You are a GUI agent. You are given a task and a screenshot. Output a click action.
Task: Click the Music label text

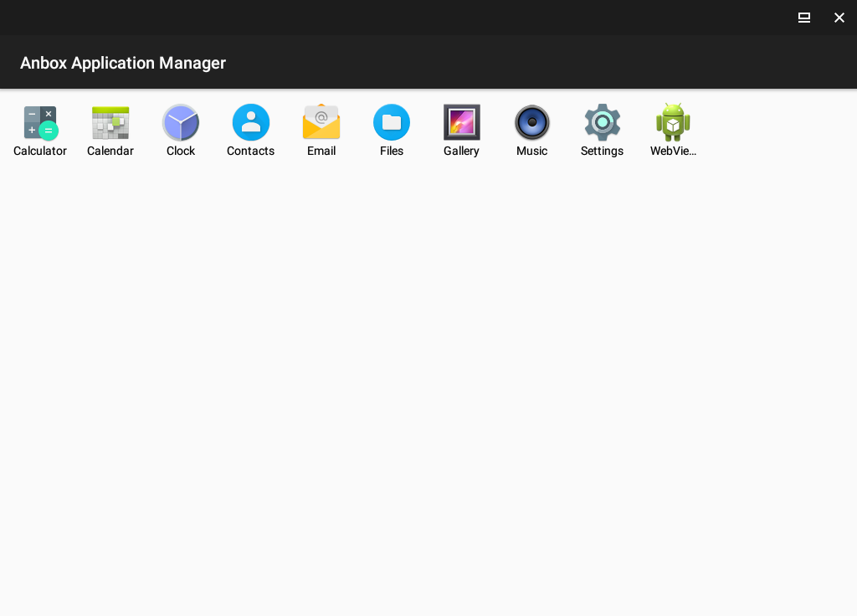pyautogui.click(x=531, y=151)
